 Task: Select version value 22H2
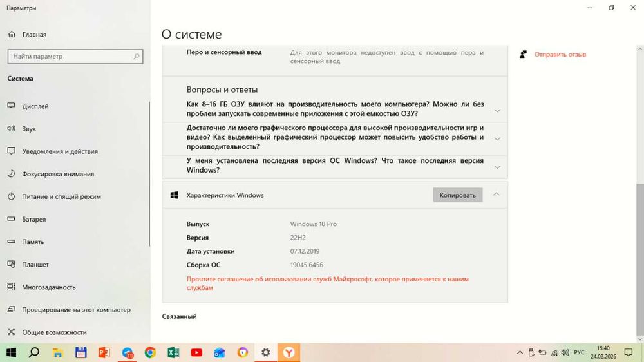click(x=298, y=238)
